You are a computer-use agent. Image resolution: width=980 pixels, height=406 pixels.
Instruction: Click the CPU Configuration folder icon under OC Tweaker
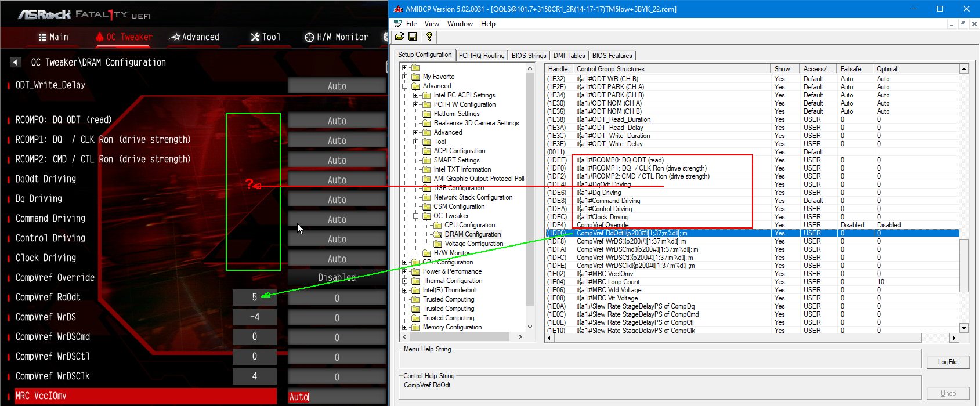point(437,225)
